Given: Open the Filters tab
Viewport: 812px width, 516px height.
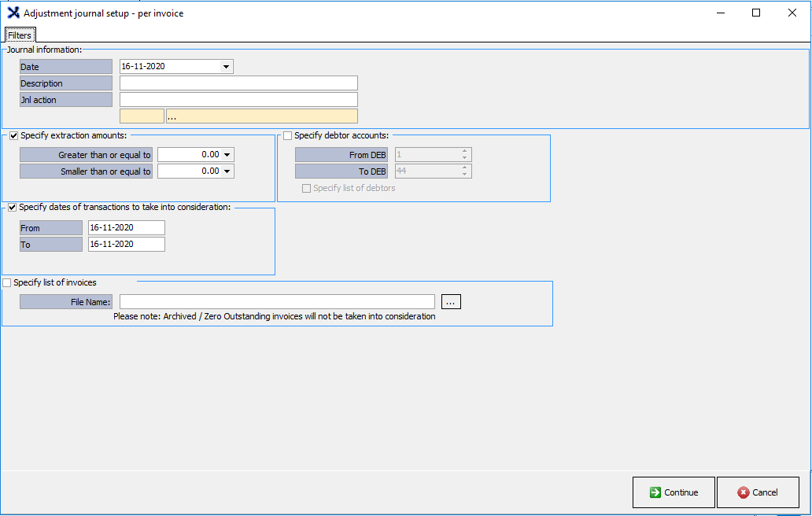Looking at the screenshot, I should point(20,35).
